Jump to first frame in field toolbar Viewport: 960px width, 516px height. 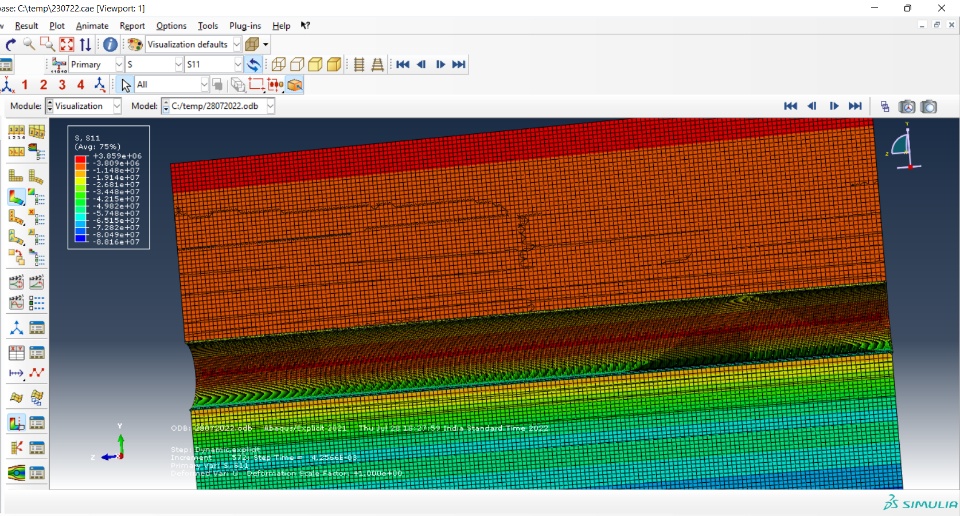(402, 64)
